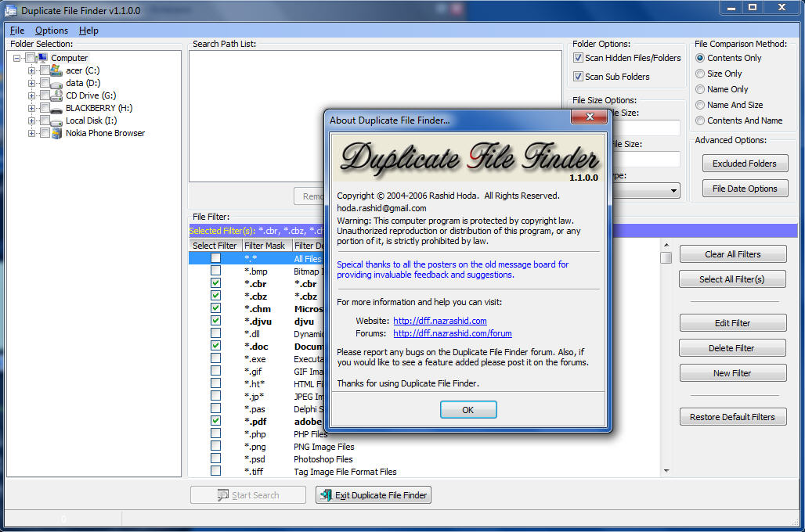The height and width of the screenshot is (532, 805).
Task: Click the Delete Filter button
Action: pos(731,348)
